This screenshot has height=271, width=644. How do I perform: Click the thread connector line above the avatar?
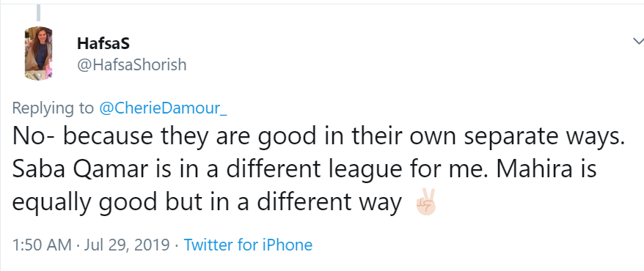[x=39, y=12]
